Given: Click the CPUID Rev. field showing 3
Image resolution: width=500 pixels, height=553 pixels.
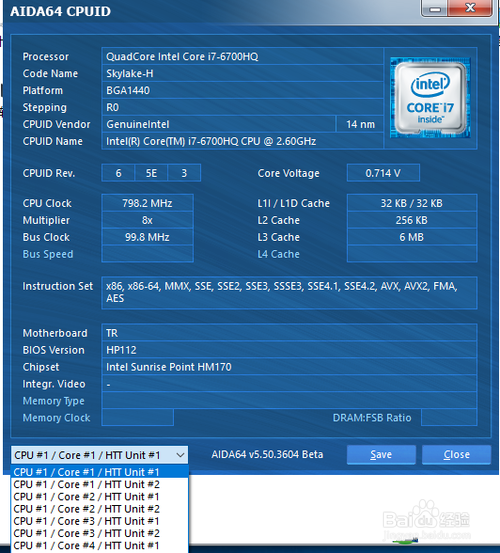Looking at the screenshot, I should click(x=184, y=173).
